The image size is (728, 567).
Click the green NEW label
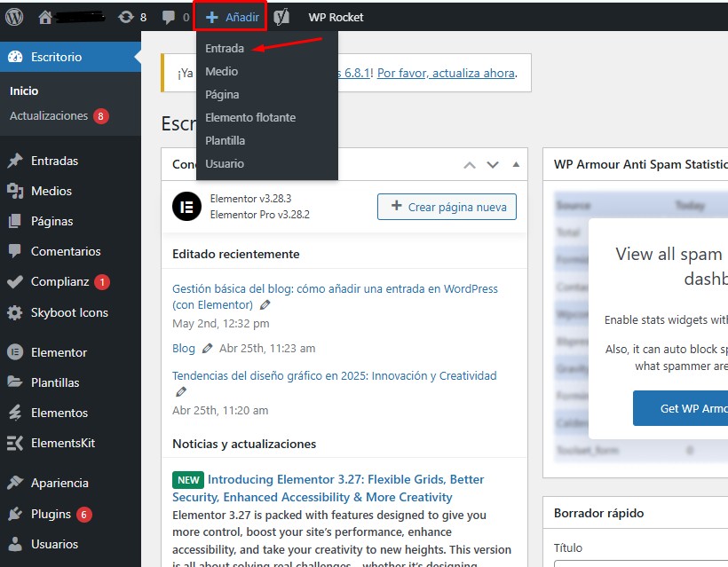pyautogui.click(x=188, y=480)
